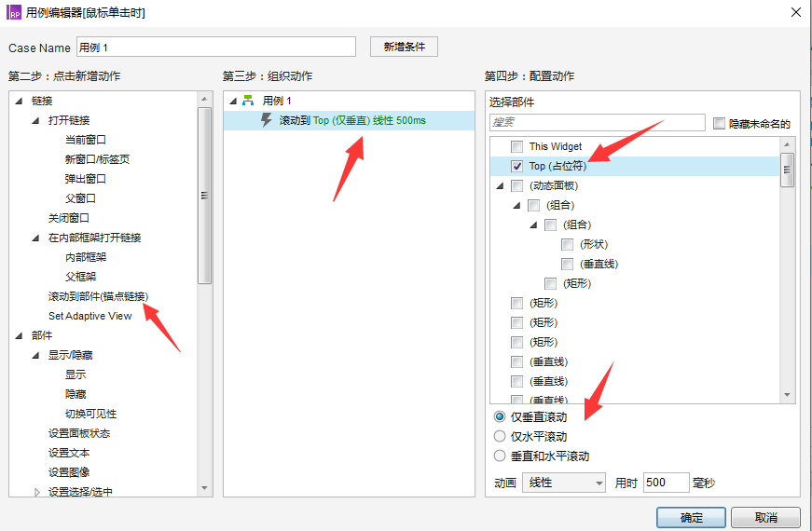Click the actions list scroll-down arrow
The height and width of the screenshot is (531, 812).
tap(204, 488)
